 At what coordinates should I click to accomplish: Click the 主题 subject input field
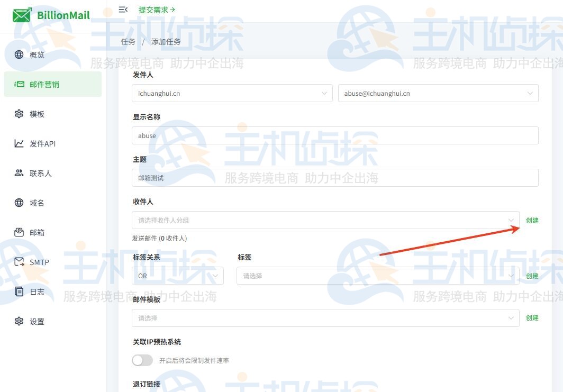[334, 178]
